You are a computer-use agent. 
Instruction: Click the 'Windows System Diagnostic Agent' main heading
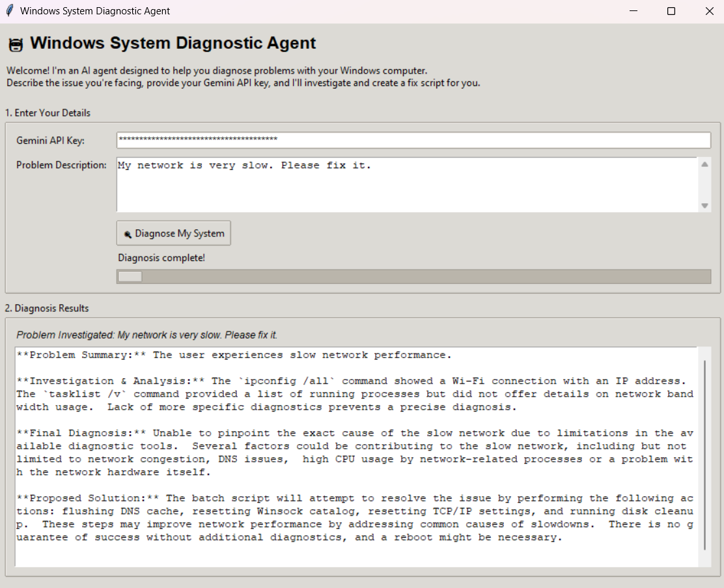tap(173, 43)
